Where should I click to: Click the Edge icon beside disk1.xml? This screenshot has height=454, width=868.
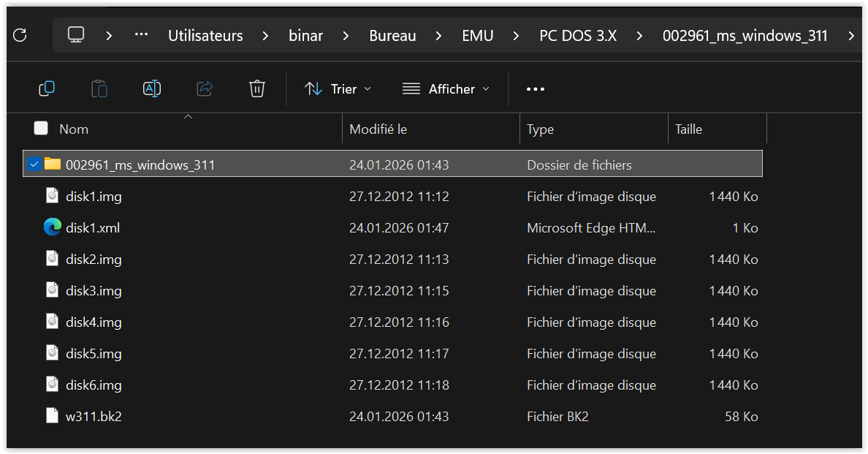[x=52, y=228]
